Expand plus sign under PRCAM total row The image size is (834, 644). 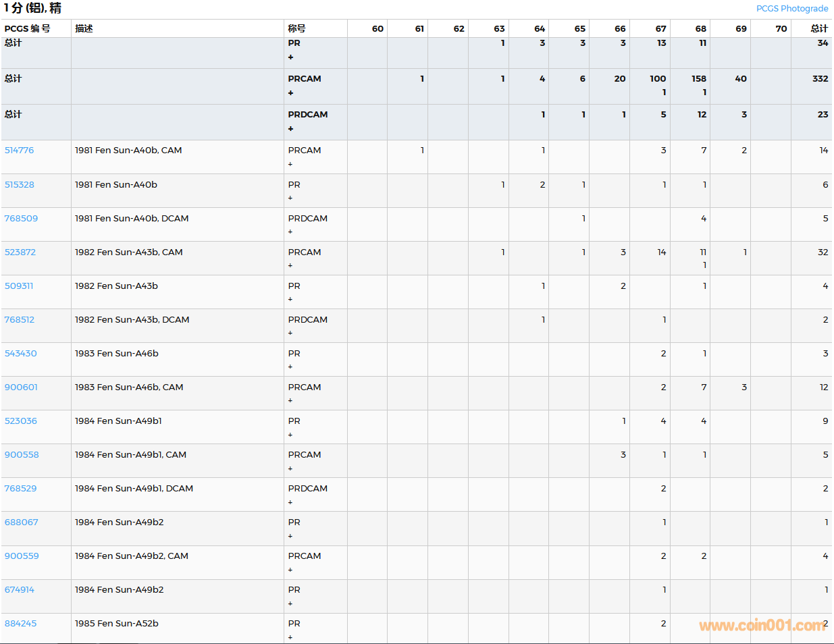coord(290,93)
